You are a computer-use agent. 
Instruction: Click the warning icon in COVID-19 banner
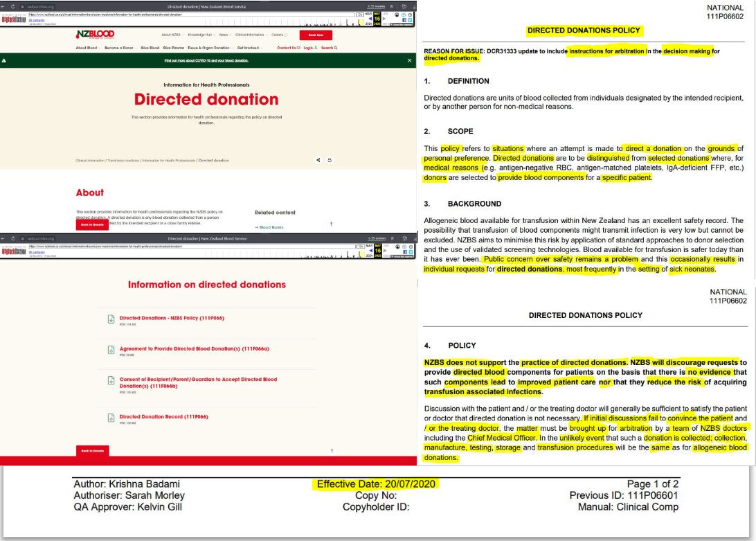[x=4, y=60]
